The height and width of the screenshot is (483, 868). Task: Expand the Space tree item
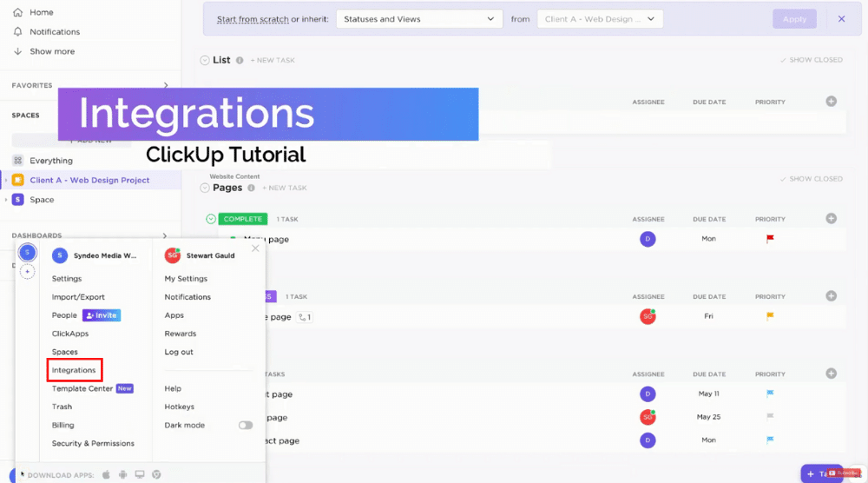6,200
